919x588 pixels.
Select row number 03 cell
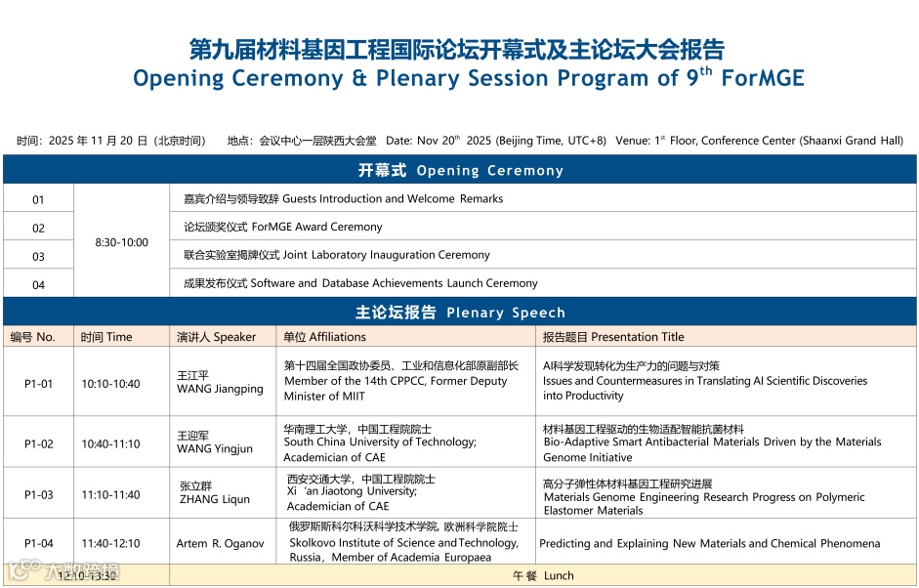pyautogui.click(x=38, y=256)
